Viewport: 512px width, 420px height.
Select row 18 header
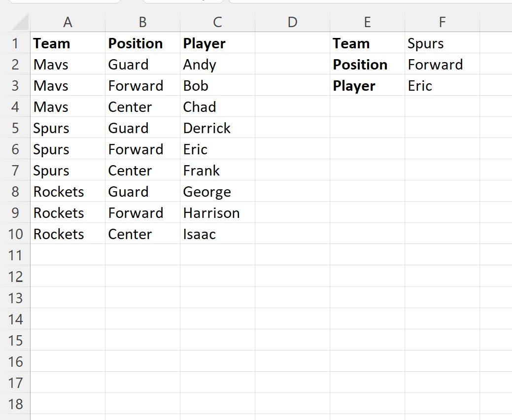15,404
